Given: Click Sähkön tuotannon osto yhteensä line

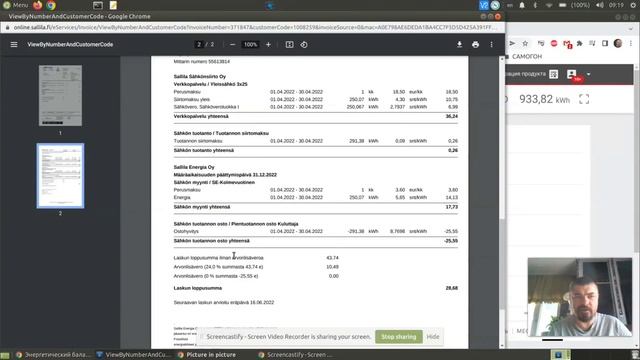Looking at the screenshot, I should click(316, 241).
